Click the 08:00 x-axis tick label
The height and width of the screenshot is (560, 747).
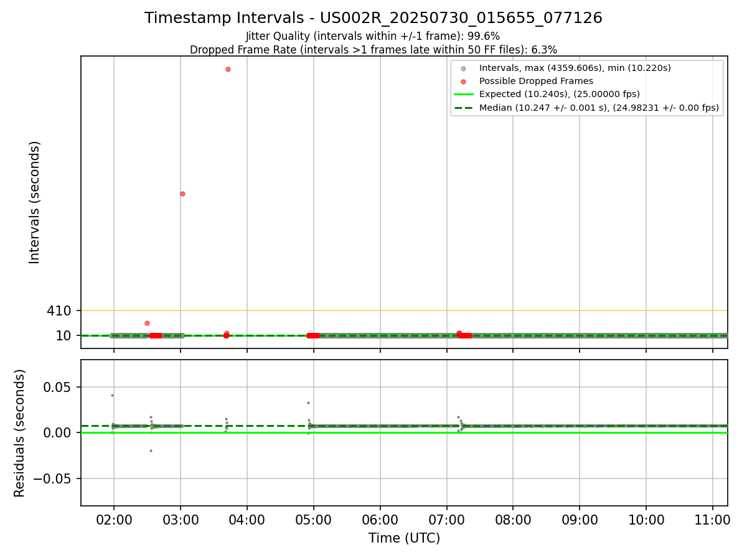point(513,520)
